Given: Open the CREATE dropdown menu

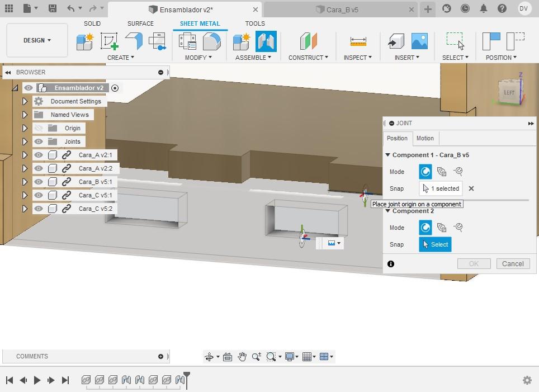Looking at the screenshot, I should [121, 58].
